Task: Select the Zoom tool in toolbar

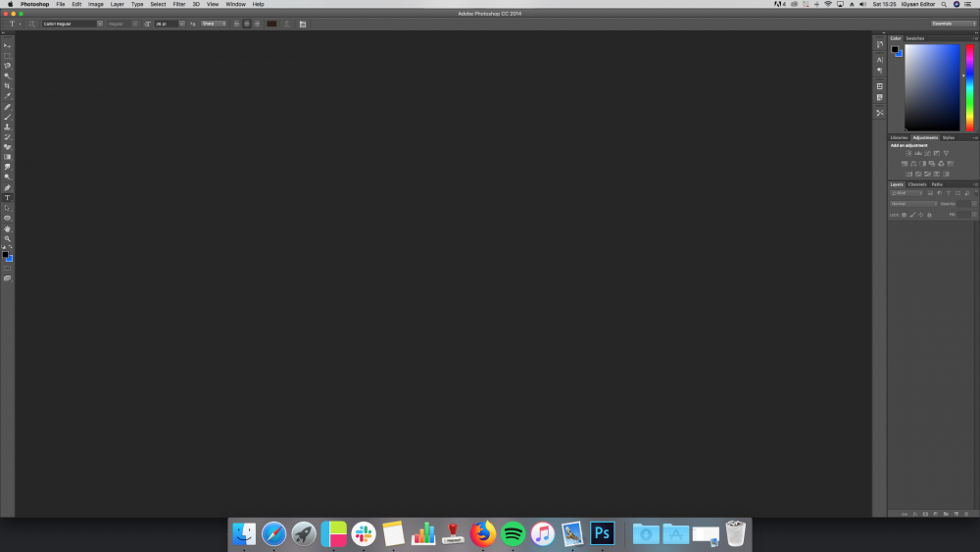Action: pos(7,238)
